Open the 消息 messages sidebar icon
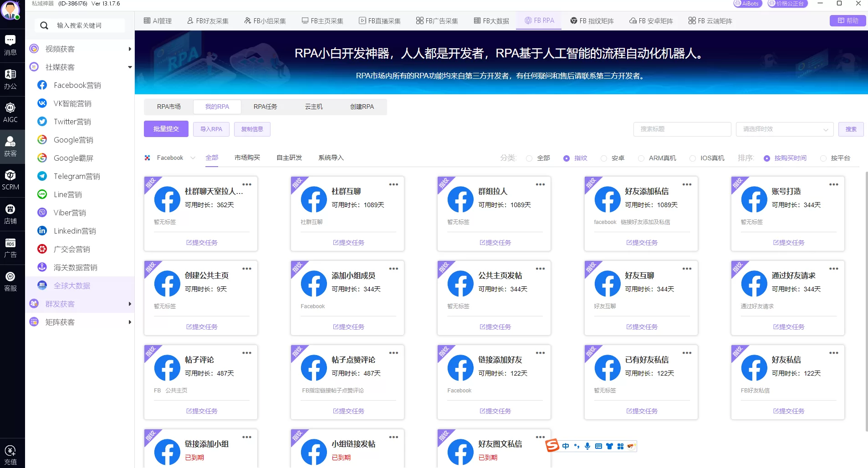Image resolution: width=868 pixels, height=468 pixels. [x=10, y=45]
